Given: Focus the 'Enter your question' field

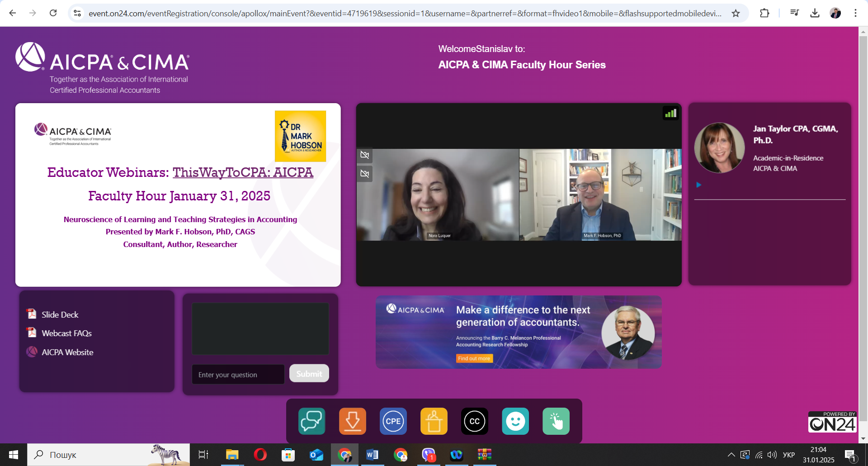Looking at the screenshot, I should [238, 375].
